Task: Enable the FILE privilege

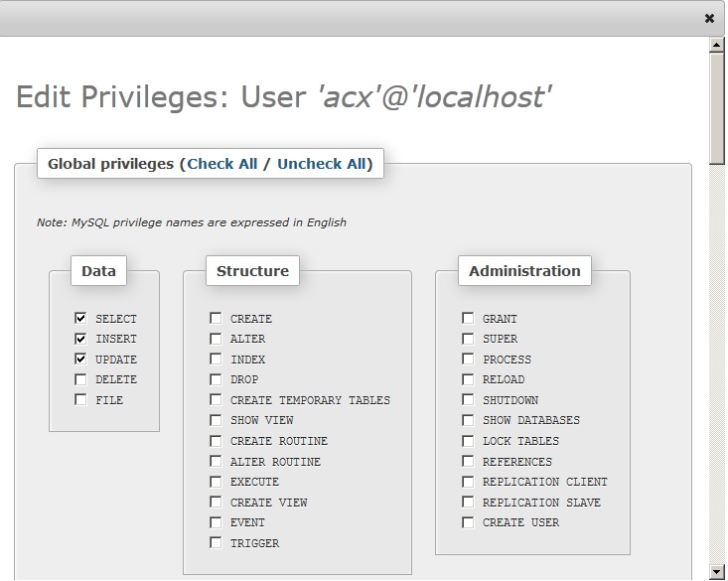Action: (80, 399)
